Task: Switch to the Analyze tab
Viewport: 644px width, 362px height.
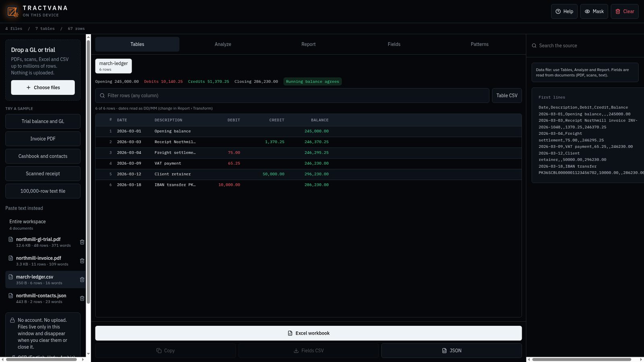Action: 223,44
